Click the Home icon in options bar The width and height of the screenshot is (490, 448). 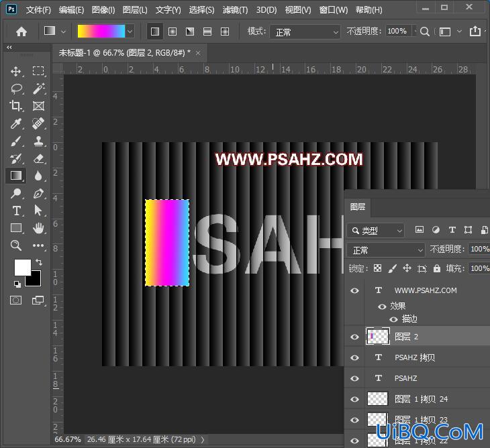point(21,32)
